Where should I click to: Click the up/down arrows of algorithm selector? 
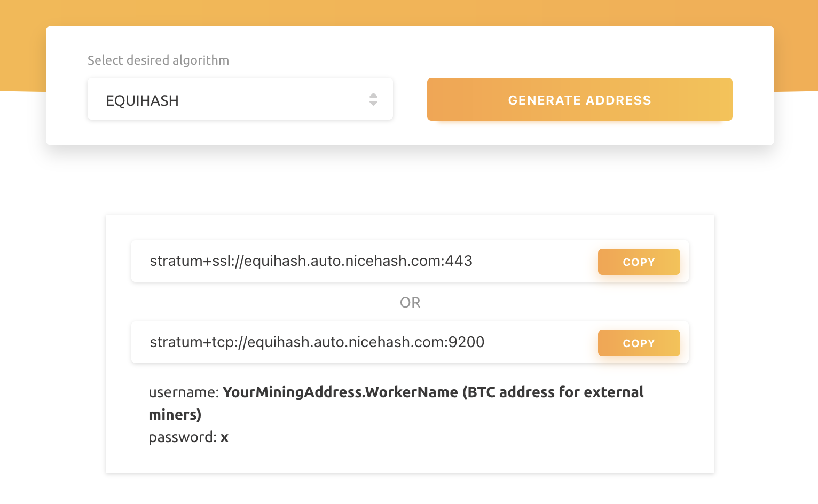(373, 99)
